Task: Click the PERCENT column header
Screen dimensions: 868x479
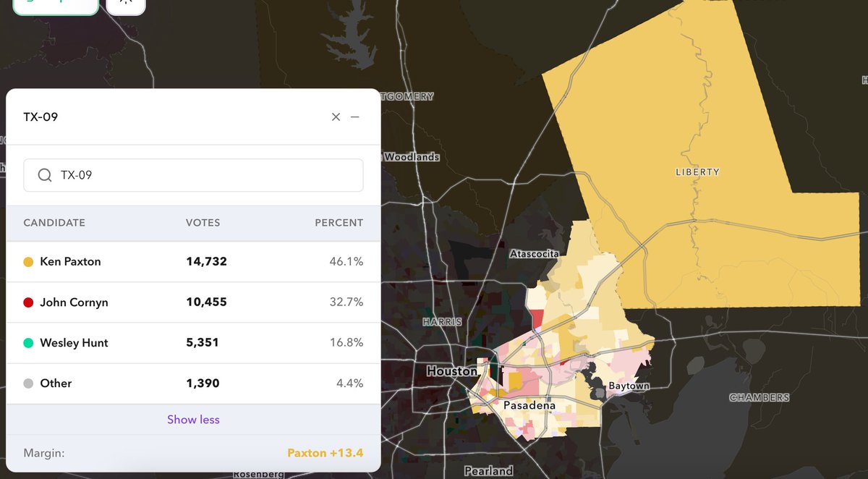Action: coord(339,223)
